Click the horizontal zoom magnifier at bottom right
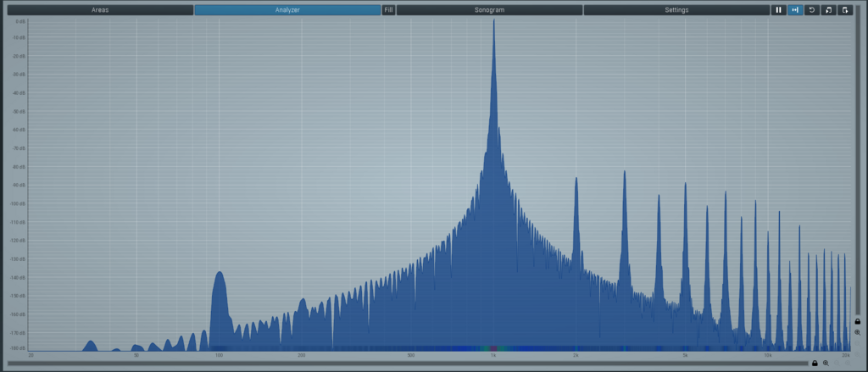The image size is (868, 372). [x=826, y=364]
